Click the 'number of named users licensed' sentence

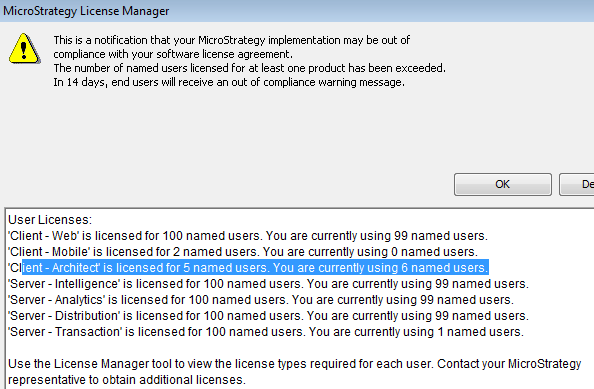[249, 68]
